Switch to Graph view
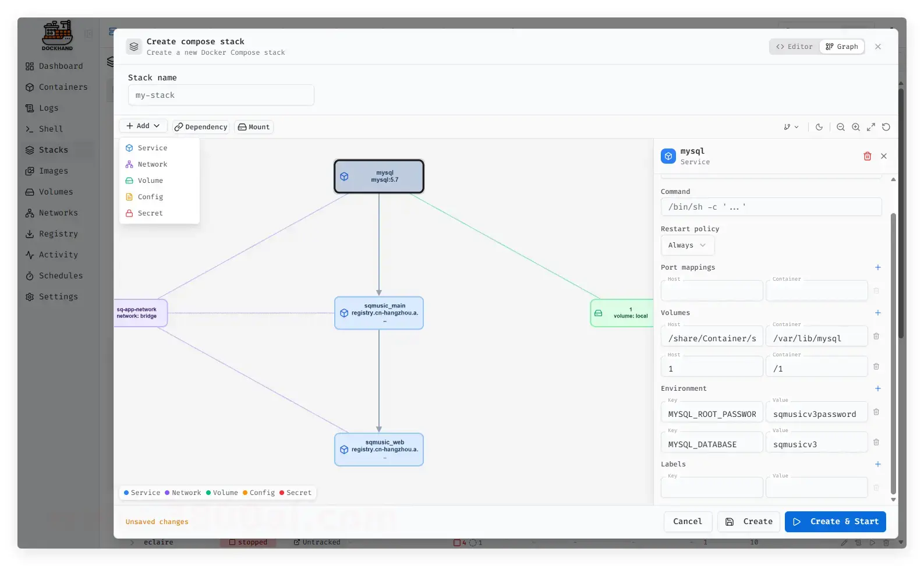This screenshot has width=924, height=566. point(842,47)
